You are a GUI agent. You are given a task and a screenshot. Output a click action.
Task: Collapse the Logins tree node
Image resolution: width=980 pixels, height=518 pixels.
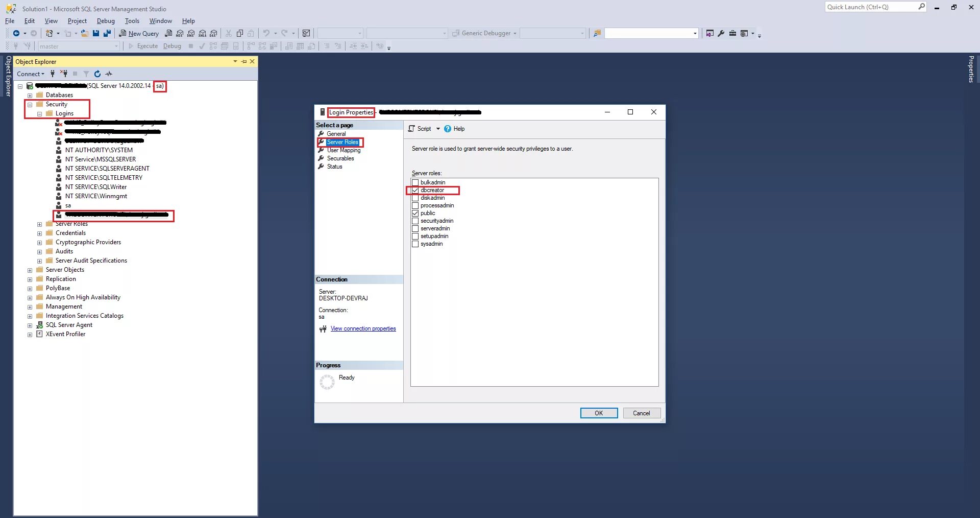coord(39,114)
